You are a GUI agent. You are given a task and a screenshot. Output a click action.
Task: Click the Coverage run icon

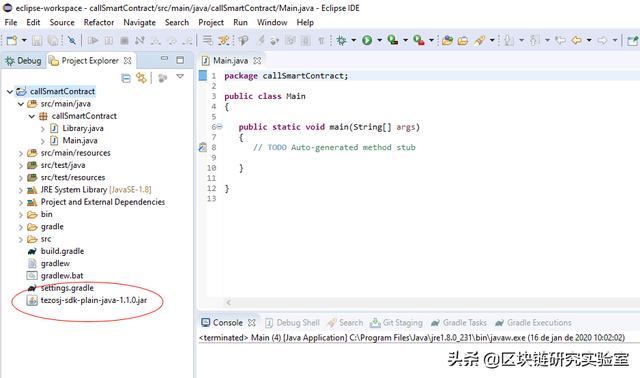[393, 40]
